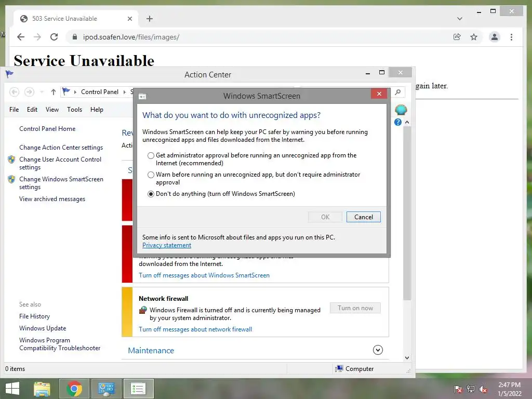Viewport: 532px width, 399px height.
Task: Click Chrome forward arrow
Action: pyautogui.click(x=37, y=37)
